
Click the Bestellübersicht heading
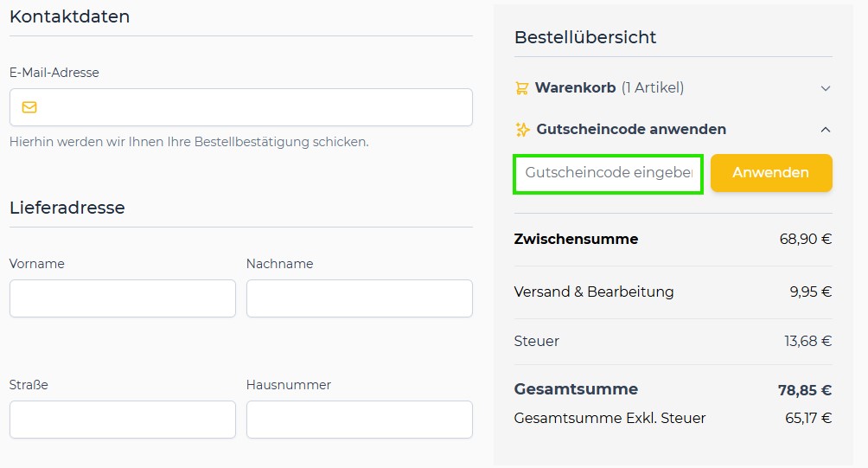pyautogui.click(x=585, y=37)
